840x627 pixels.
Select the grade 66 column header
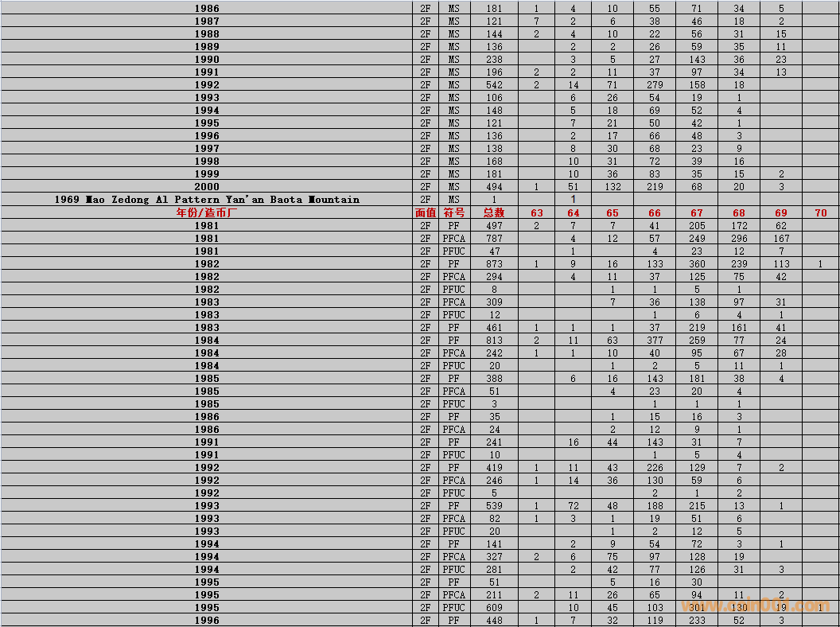click(654, 212)
